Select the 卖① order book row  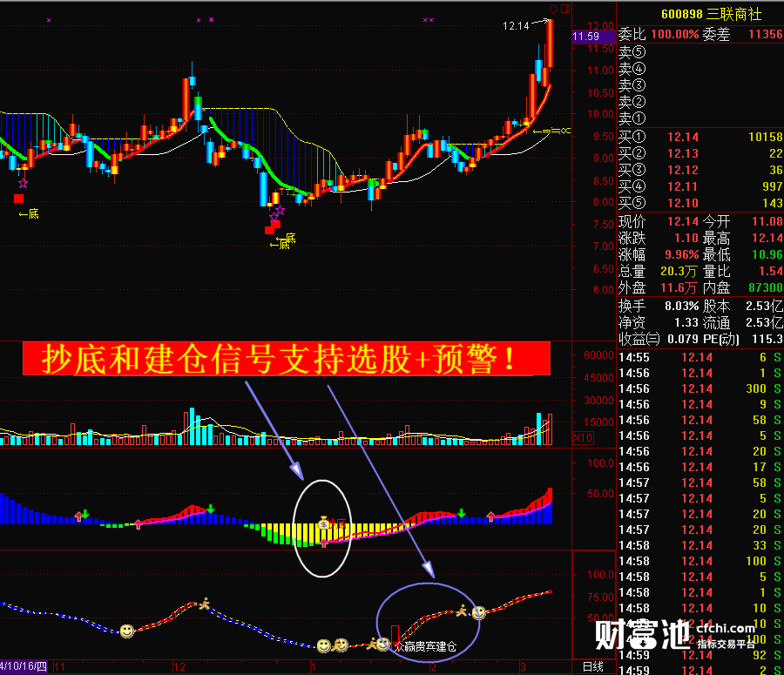[700, 118]
